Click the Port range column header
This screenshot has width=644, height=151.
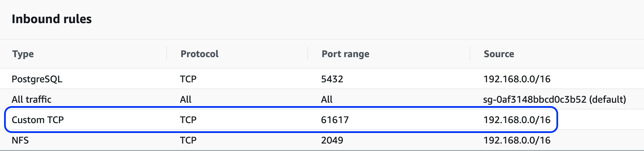(345, 54)
